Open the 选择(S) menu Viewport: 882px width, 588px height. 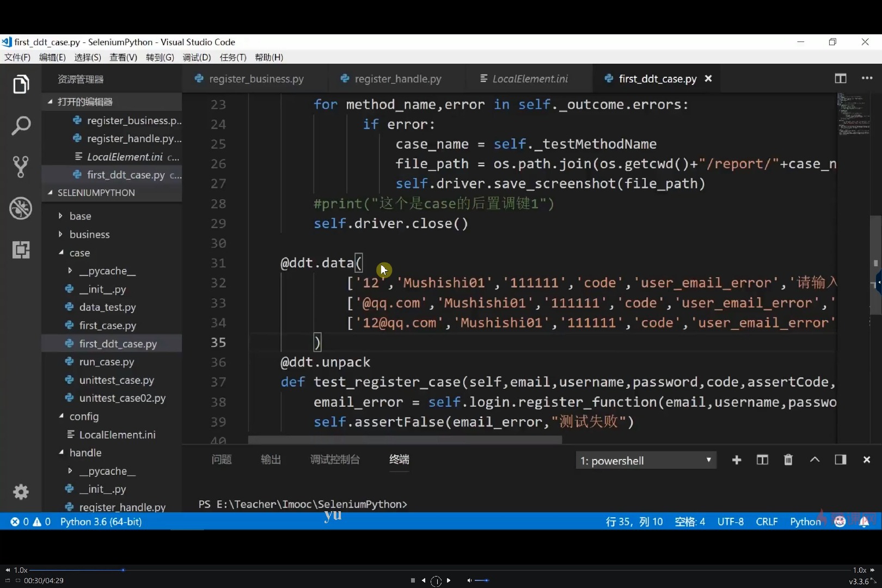click(88, 57)
